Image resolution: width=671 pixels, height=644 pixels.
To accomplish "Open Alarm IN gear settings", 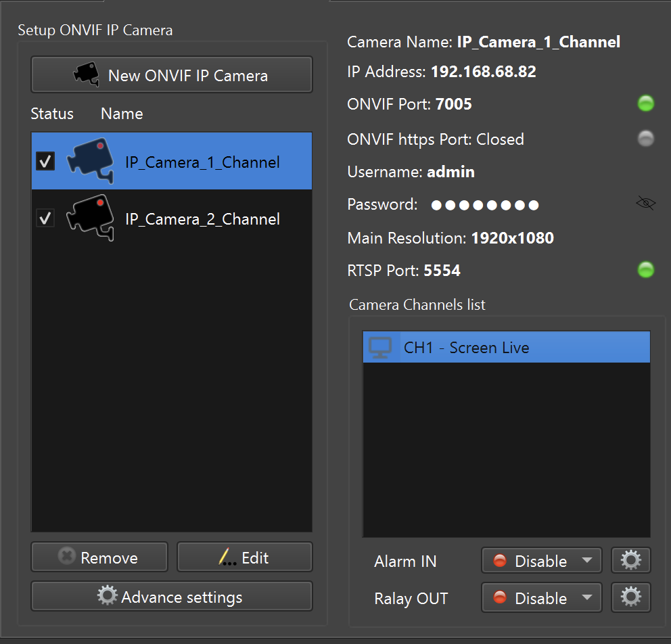I will pyautogui.click(x=630, y=561).
